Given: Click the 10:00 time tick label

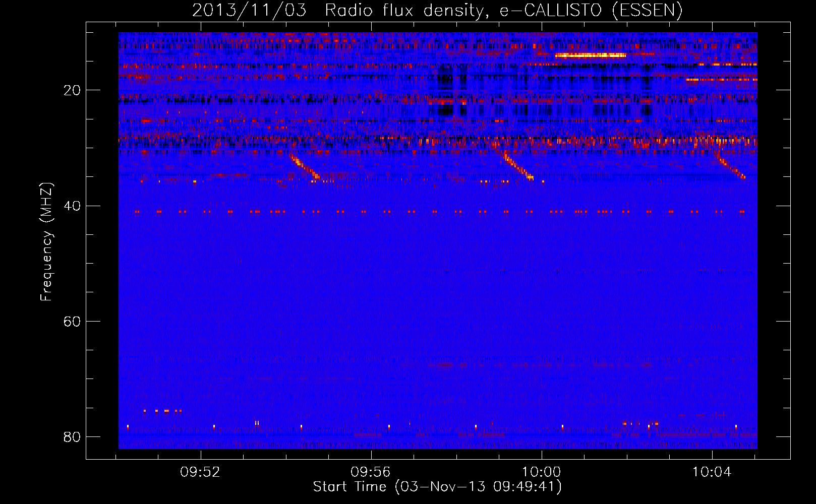Looking at the screenshot, I should pyautogui.click(x=542, y=472).
